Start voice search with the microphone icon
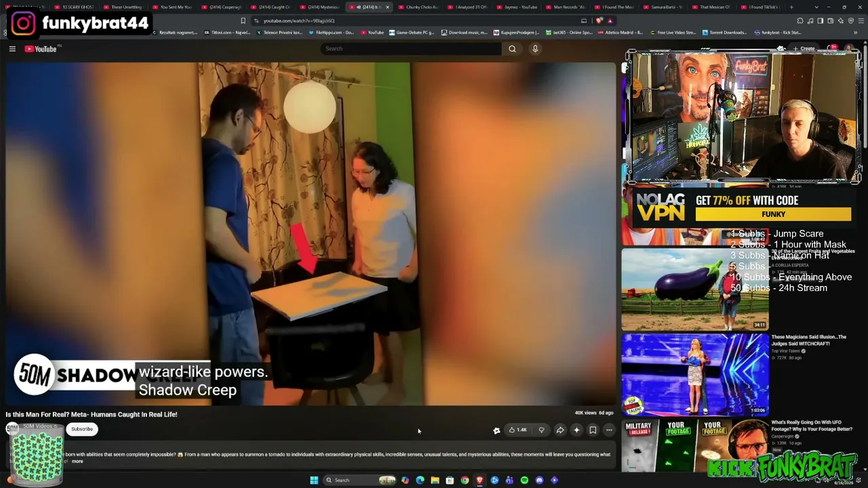868x488 pixels. click(535, 49)
